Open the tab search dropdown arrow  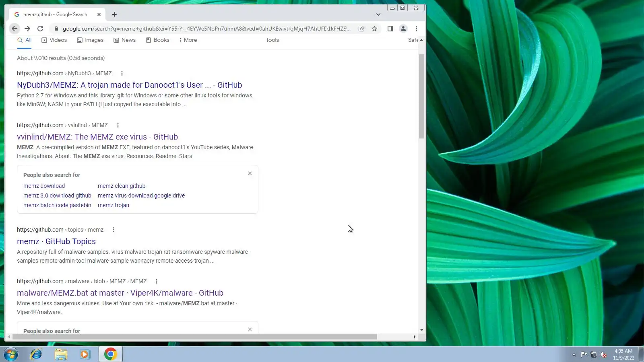[x=378, y=14]
